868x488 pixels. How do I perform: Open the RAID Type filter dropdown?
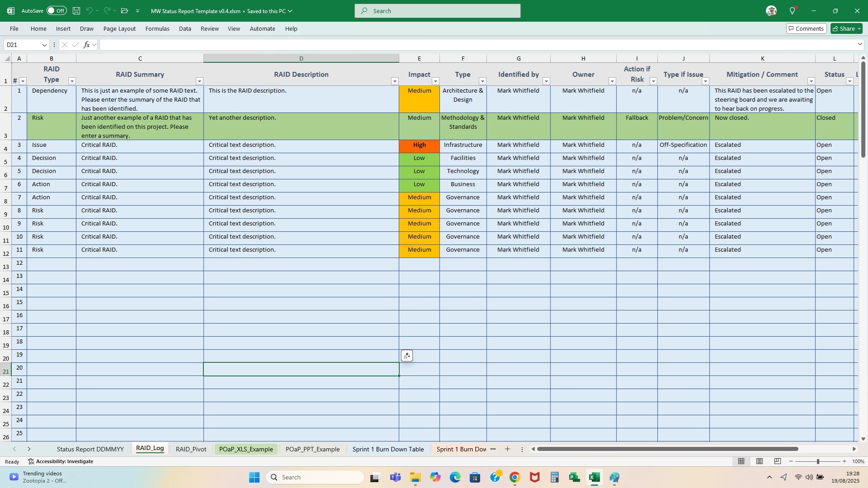point(72,81)
